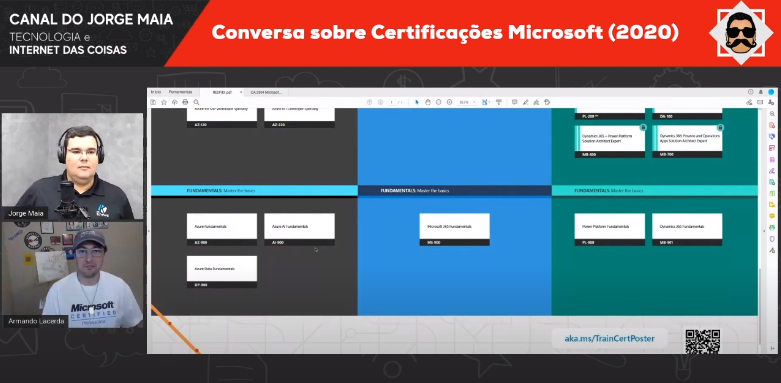This screenshot has width=781, height=383.
Task: Open the zoom percentage dropdown
Action: (x=474, y=102)
